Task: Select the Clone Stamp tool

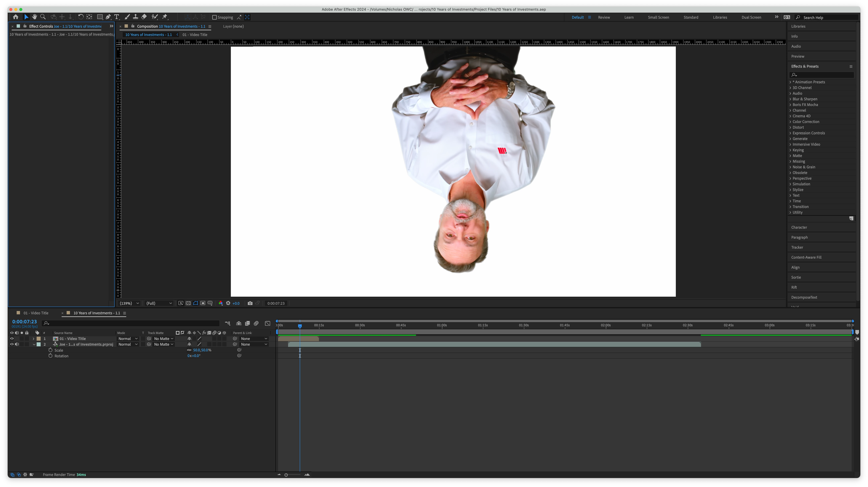Action: (x=135, y=17)
